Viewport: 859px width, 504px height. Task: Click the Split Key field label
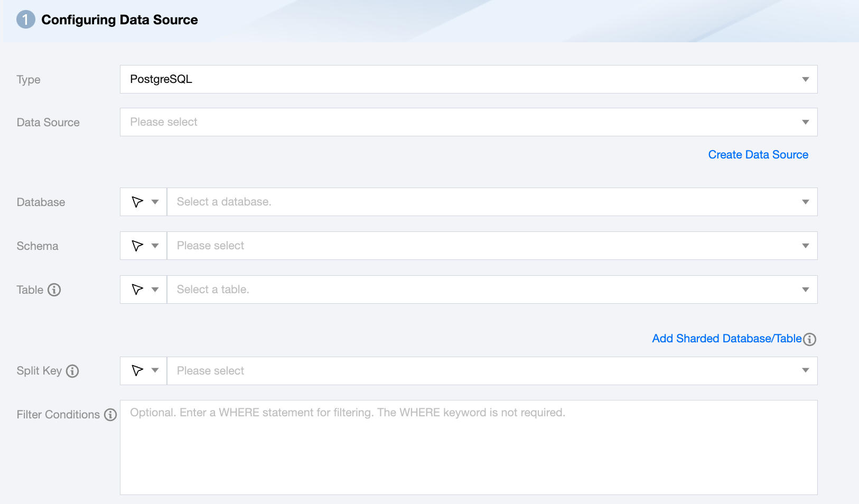pos(39,371)
